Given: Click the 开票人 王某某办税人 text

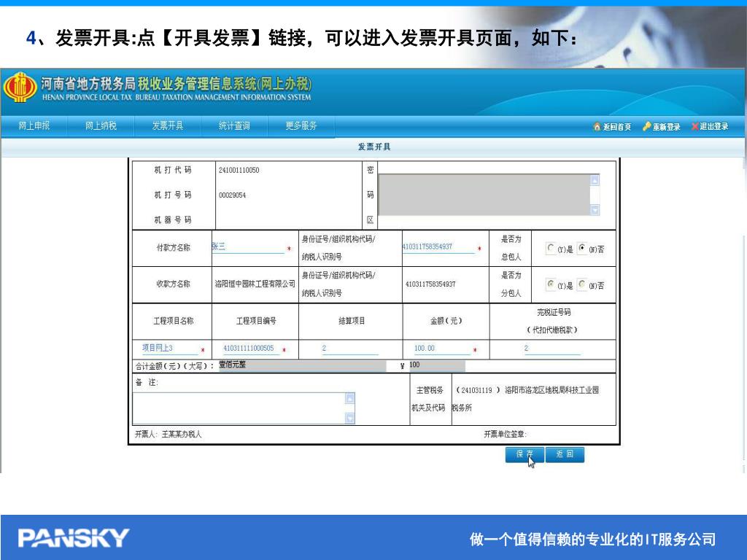Looking at the screenshot, I should click(x=169, y=435).
